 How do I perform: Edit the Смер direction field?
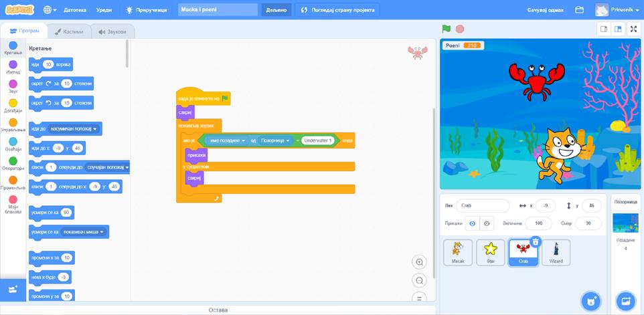[x=588, y=223]
